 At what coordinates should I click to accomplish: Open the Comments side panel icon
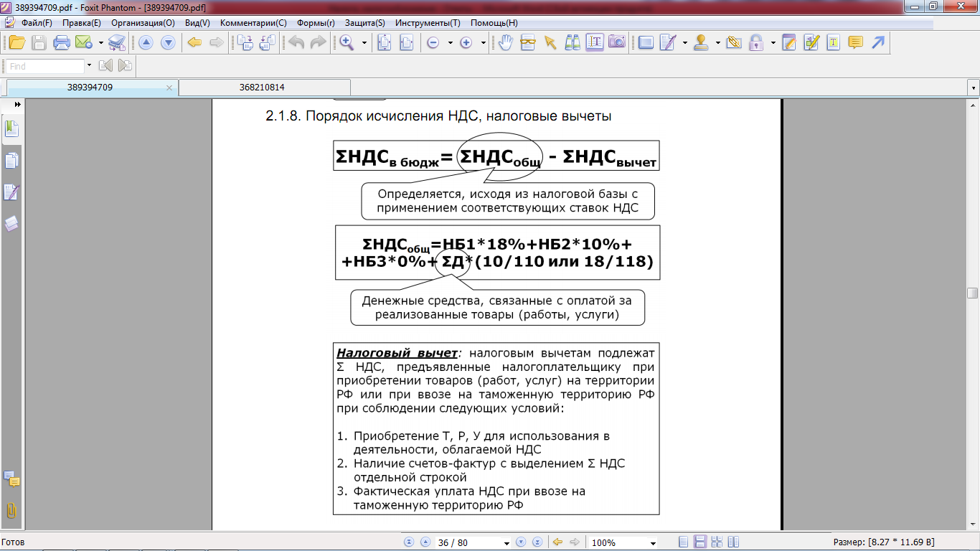coord(11,479)
